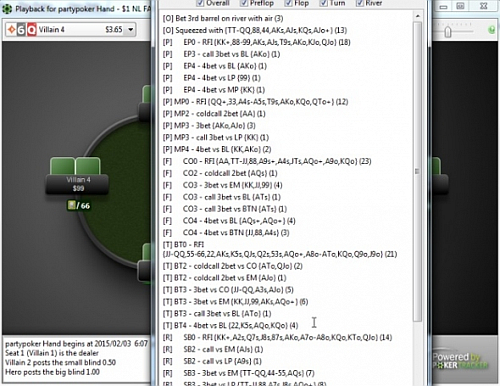Select 'SB2 - call vs LP (A9s)' row
The image size is (500, 386).
coord(212,361)
